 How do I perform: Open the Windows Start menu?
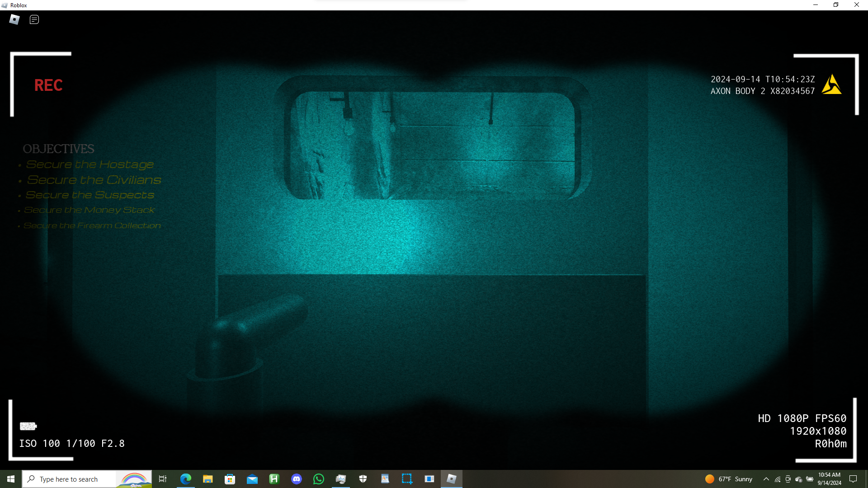click(x=11, y=479)
